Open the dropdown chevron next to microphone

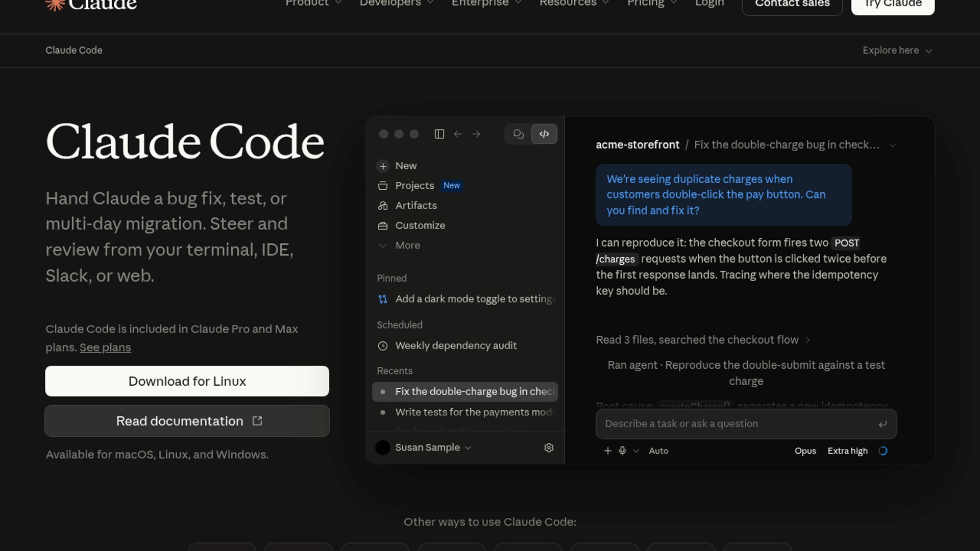(x=636, y=451)
